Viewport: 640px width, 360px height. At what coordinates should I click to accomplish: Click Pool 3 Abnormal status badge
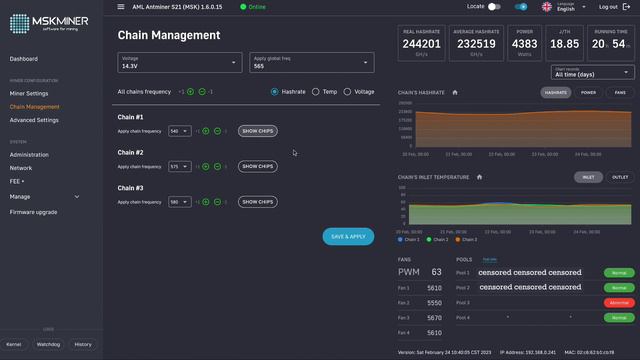pos(619,303)
